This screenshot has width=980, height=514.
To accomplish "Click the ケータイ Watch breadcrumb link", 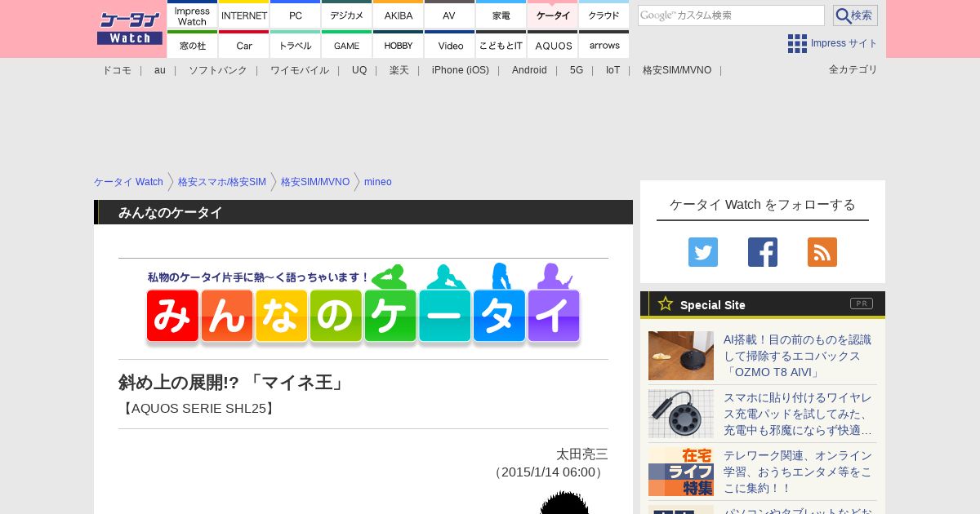I will tap(128, 182).
